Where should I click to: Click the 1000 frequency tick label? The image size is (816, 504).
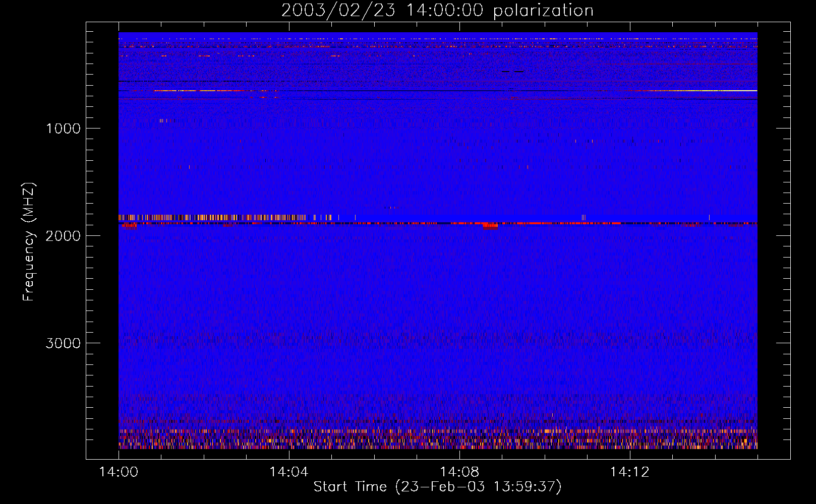(63, 129)
